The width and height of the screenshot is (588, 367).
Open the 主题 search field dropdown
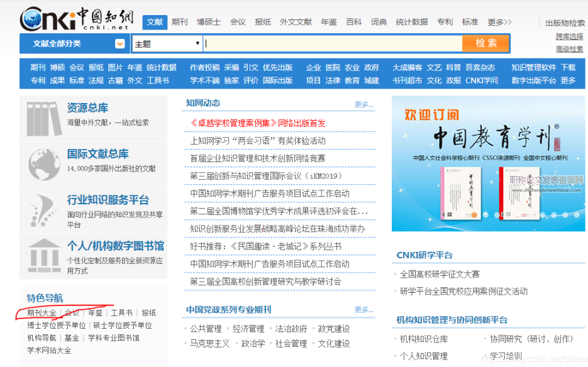[167, 44]
